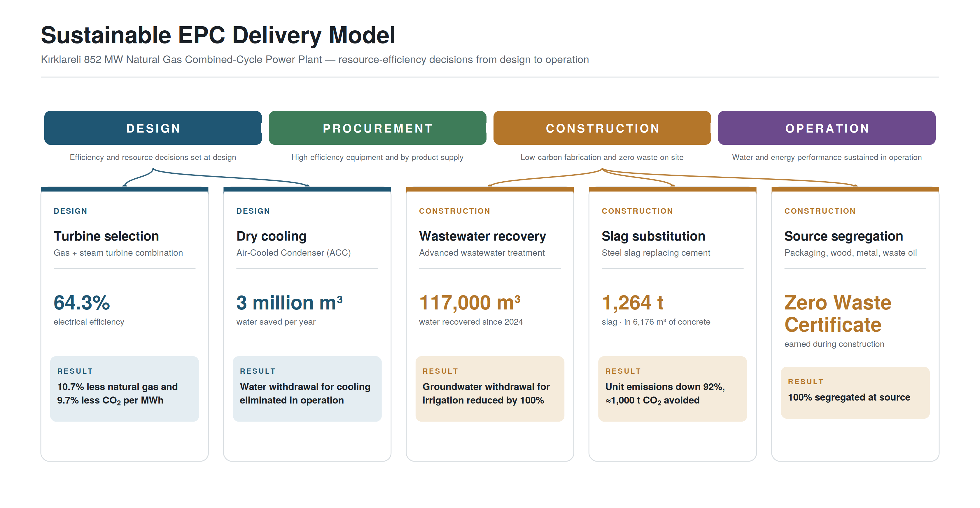Click the '10.7% less natural gas' result box
The width and height of the screenshot is (980, 508).
125,389
